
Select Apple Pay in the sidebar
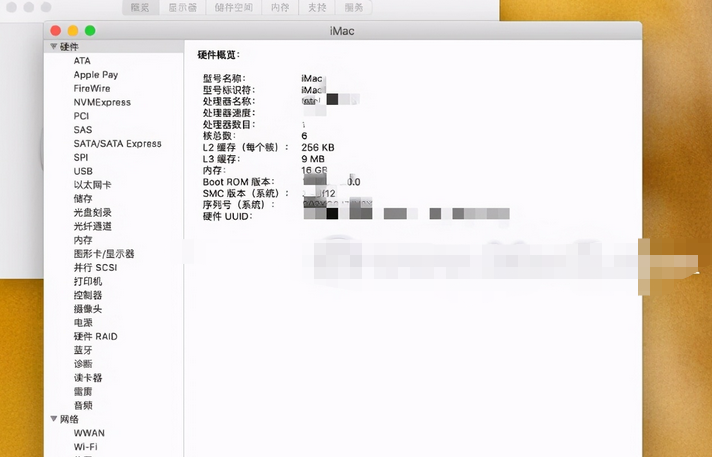95,75
